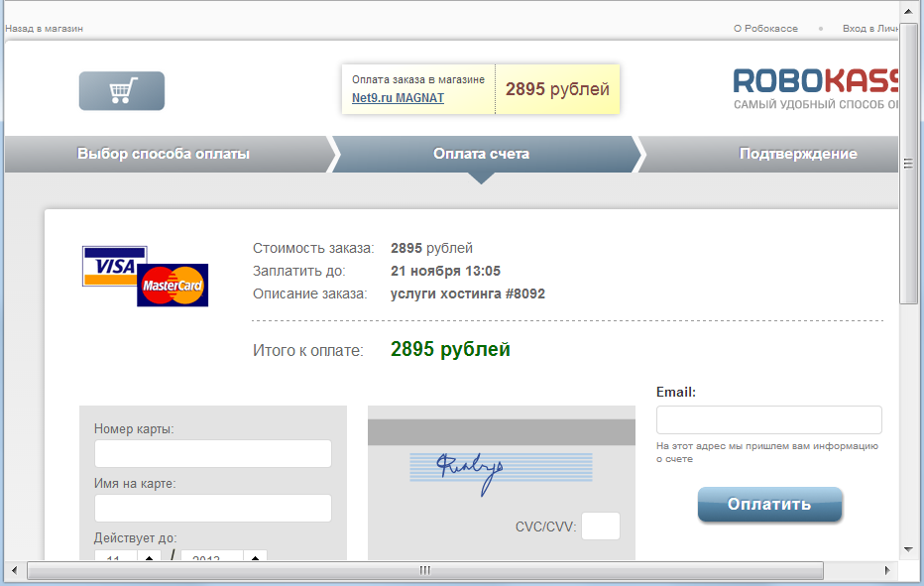The height and width of the screenshot is (586, 924).
Task: Focus the 'Имя на карте' name field
Action: coord(213,509)
